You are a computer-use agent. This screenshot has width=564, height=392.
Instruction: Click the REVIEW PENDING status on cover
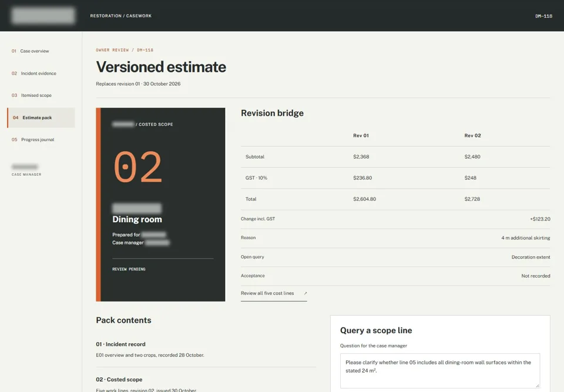[129, 269]
